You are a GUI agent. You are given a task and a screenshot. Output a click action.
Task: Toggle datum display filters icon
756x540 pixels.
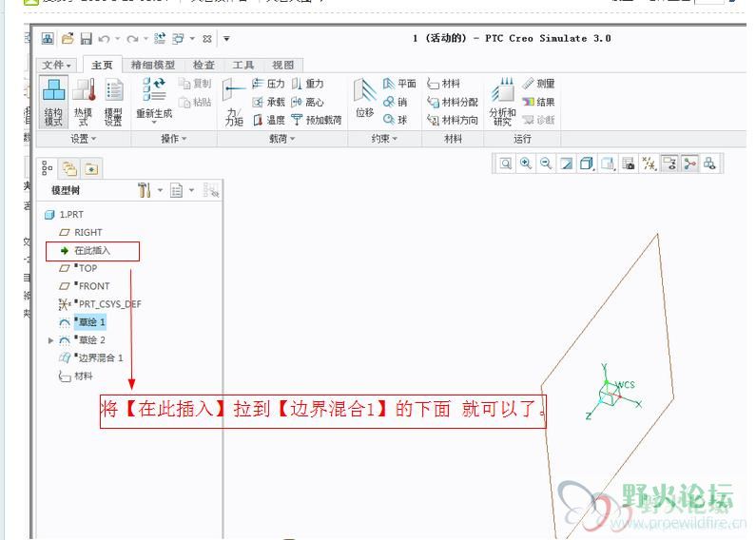click(649, 164)
